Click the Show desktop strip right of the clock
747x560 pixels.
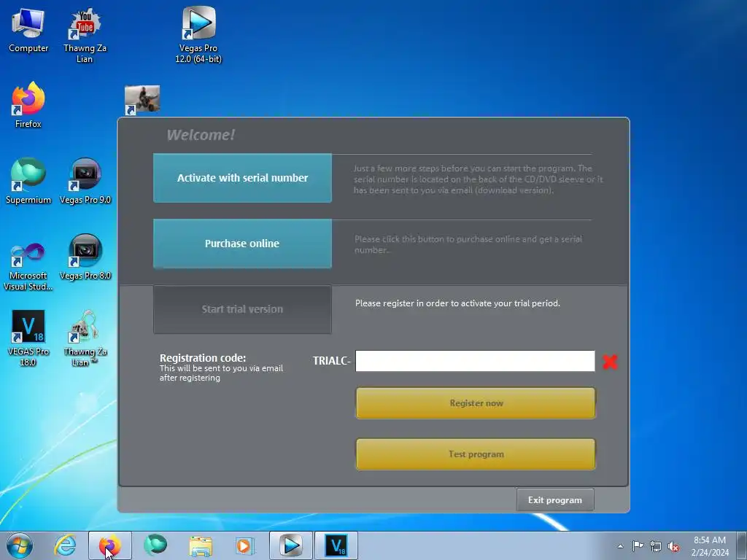coord(742,545)
